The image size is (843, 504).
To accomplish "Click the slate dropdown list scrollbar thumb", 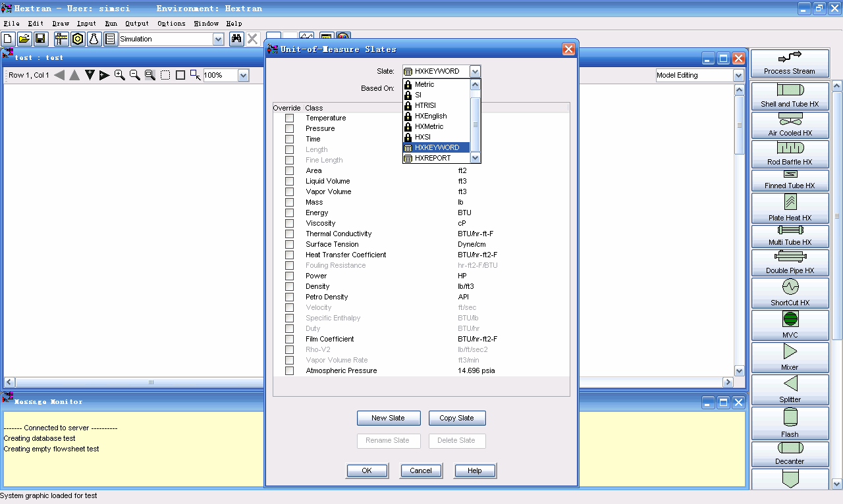I will 476,124.
